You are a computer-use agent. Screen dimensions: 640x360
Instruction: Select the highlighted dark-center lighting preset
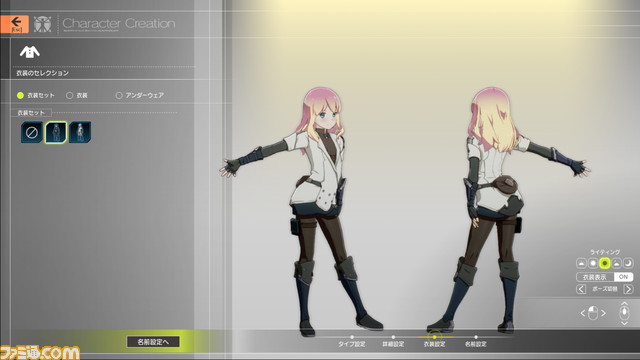pos(604,263)
